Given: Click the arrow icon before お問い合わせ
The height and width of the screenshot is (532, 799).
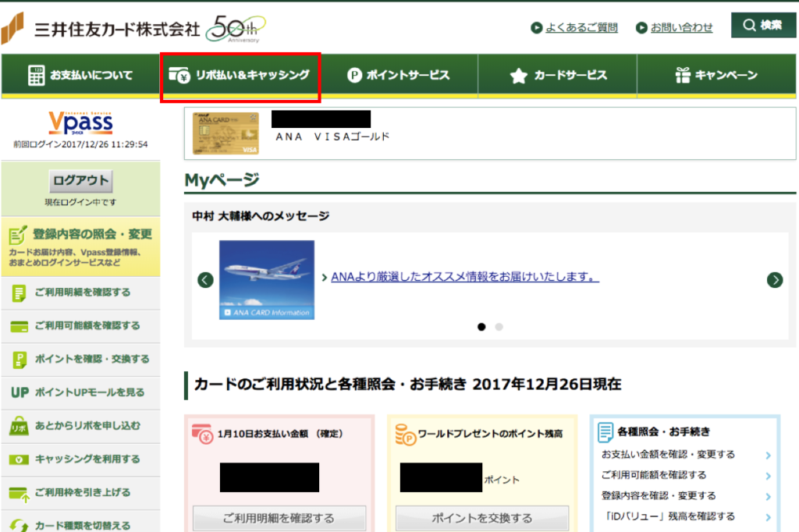Looking at the screenshot, I should pyautogui.click(x=641, y=27).
